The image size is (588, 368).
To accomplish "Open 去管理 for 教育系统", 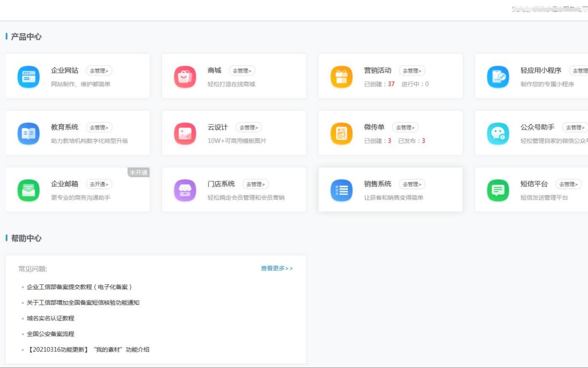I will point(99,127).
